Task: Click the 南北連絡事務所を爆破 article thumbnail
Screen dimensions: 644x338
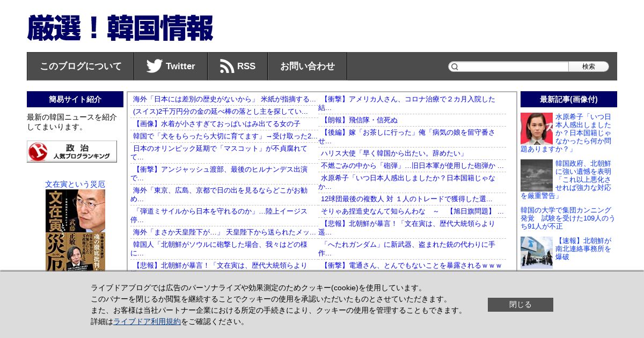Action: (x=537, y=253)
